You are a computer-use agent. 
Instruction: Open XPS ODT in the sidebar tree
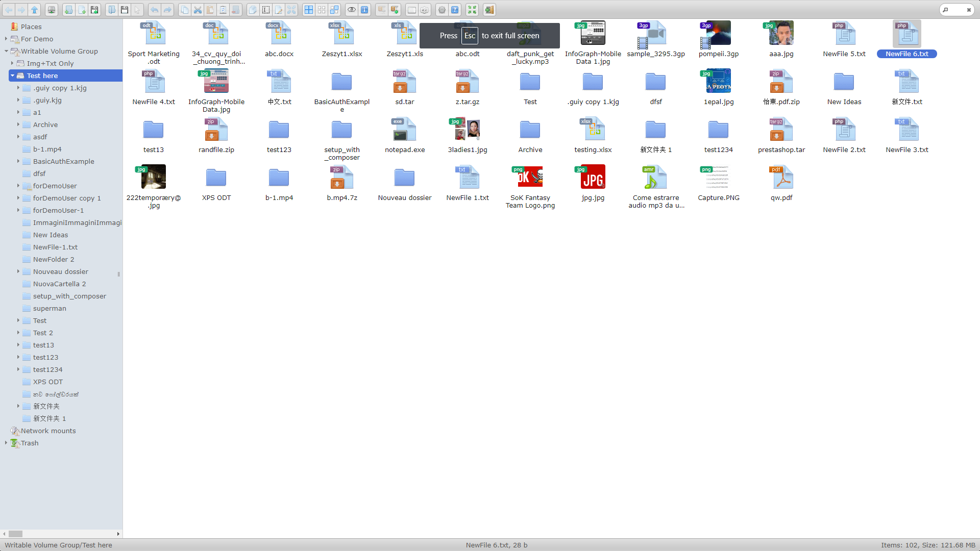[x=48, y=382]
